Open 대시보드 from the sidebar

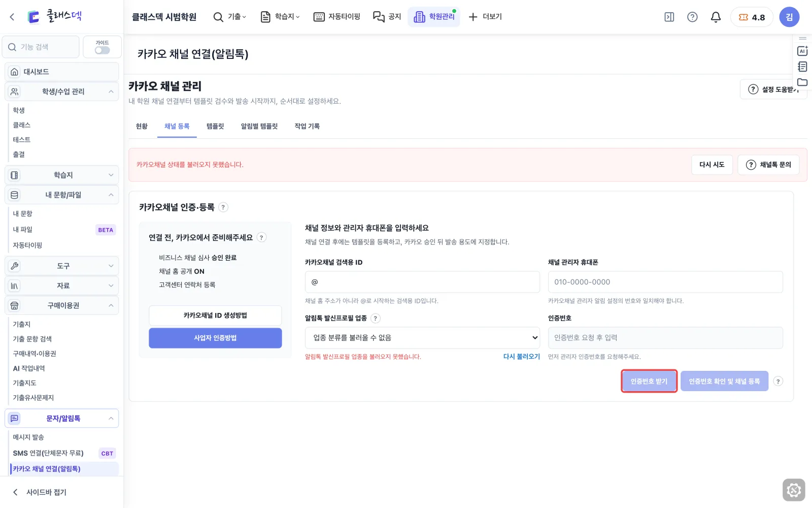click(62, 72)
